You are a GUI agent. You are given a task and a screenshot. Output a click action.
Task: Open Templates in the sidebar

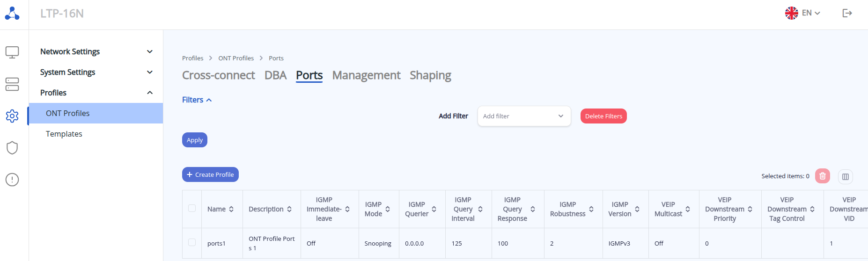64,134
